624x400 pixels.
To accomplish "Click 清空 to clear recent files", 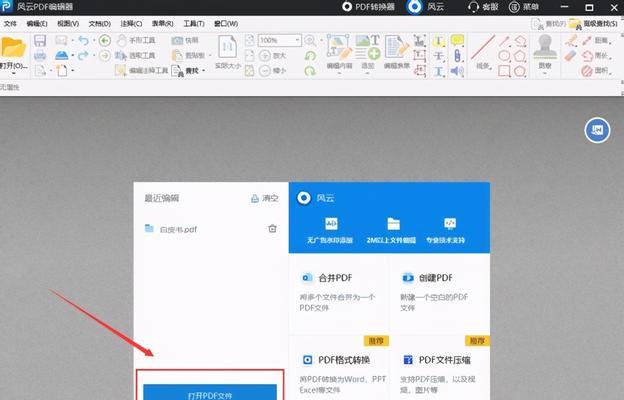I will pos(265,198).
